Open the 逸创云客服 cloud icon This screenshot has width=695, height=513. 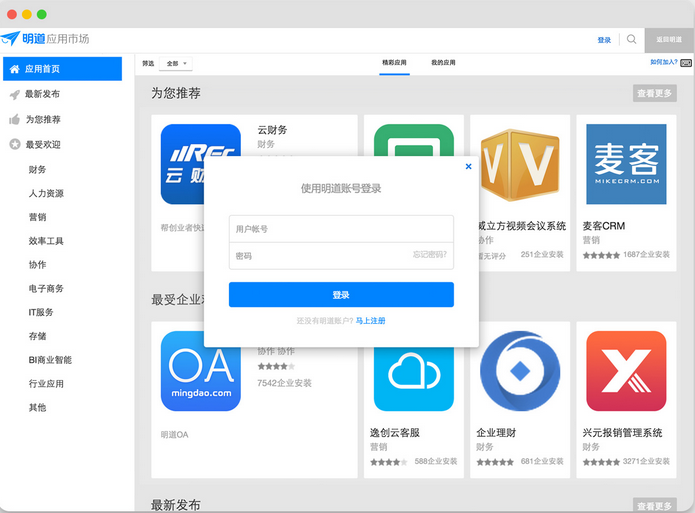414,379
